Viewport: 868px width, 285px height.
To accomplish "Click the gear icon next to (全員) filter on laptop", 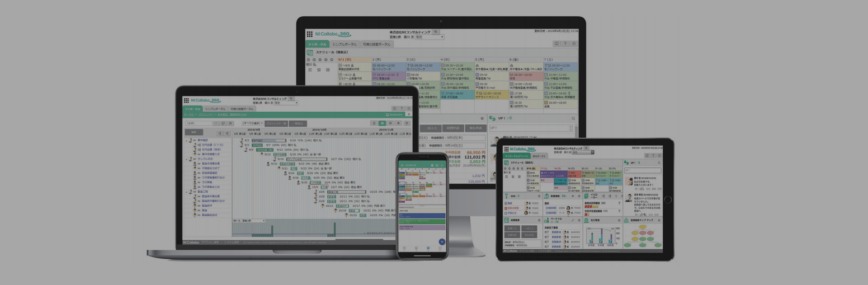I will click(x=231, y=123).
